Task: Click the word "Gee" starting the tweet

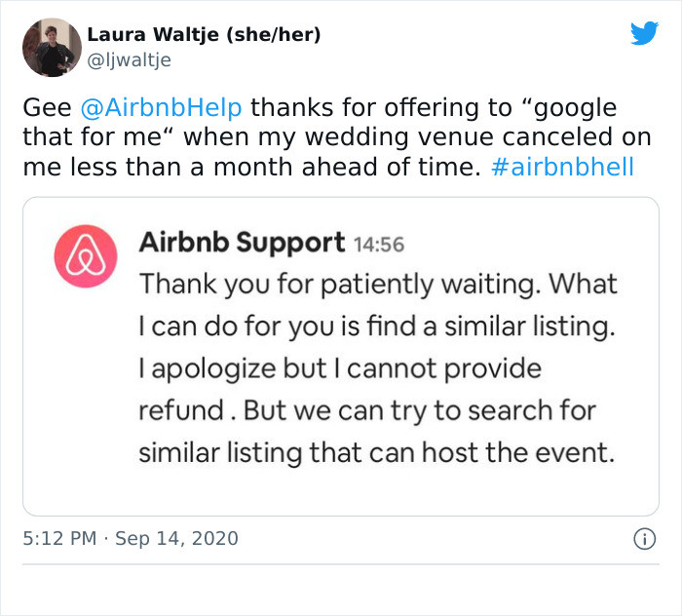Action: (46, 106)
